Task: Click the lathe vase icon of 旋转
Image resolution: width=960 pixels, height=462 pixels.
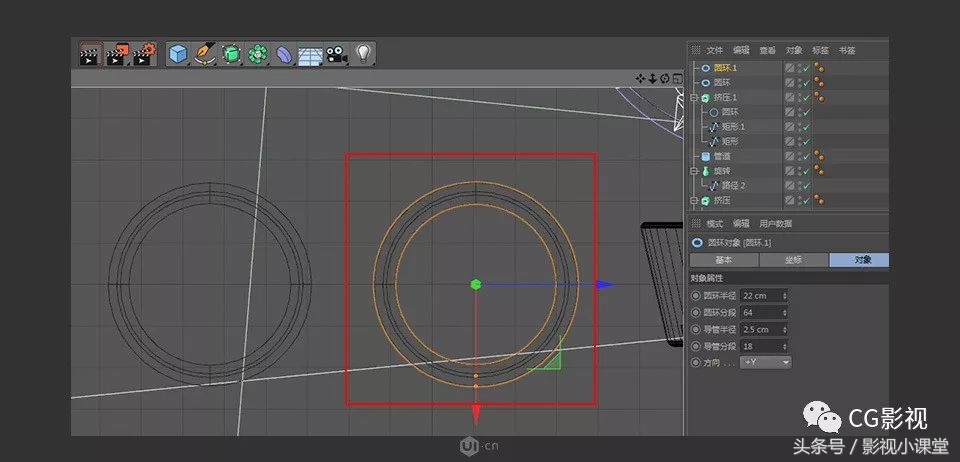Action: tap(705, 171)
